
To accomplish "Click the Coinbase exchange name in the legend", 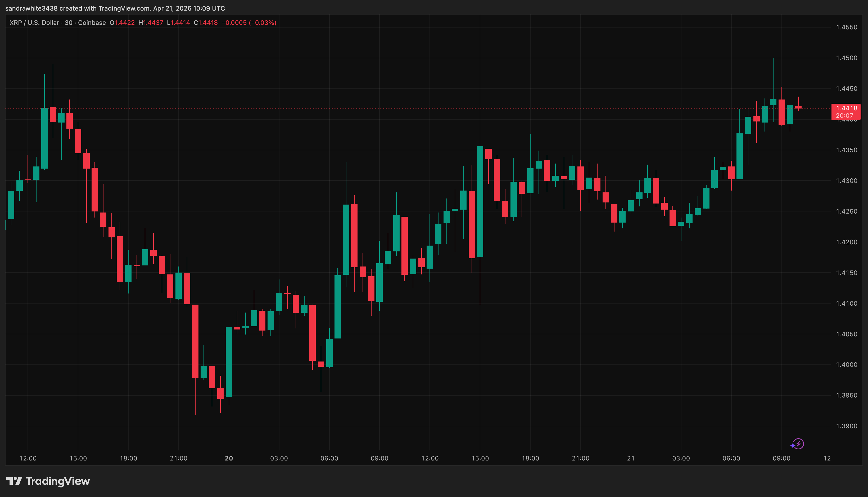I will (92, 23).
